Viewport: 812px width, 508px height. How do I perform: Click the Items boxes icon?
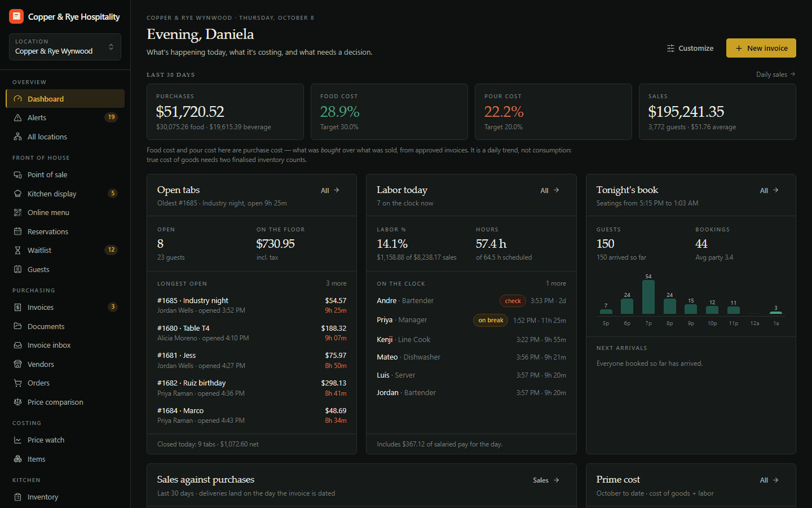[x=17, y=459]
